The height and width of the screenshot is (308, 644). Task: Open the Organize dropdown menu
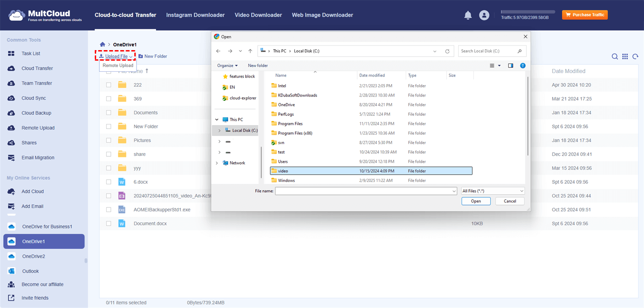[228, 66]
